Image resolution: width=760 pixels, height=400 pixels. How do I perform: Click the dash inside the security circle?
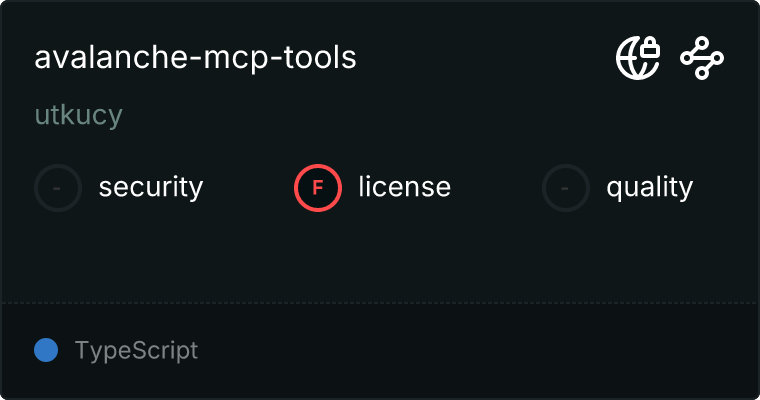point(58,187)
